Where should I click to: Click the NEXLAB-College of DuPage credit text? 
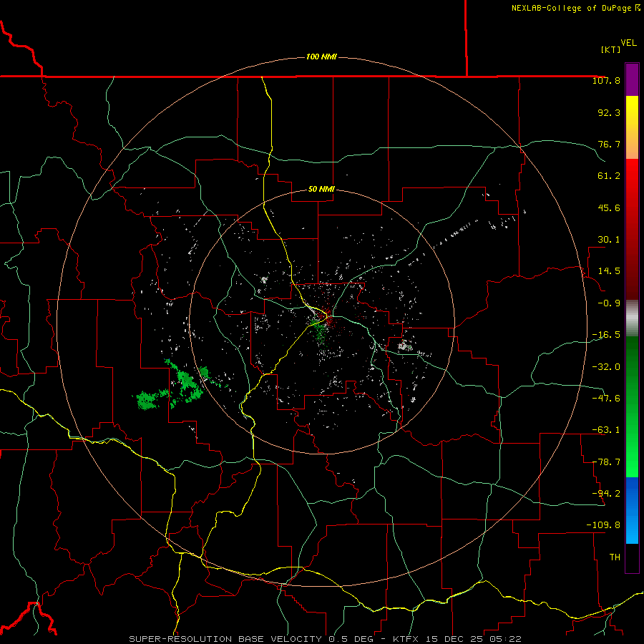(x=575, y=8)
